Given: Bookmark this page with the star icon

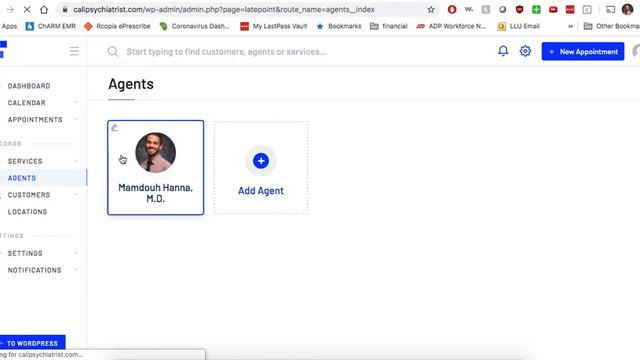Looking at the screenshot, I should (431, 9).
